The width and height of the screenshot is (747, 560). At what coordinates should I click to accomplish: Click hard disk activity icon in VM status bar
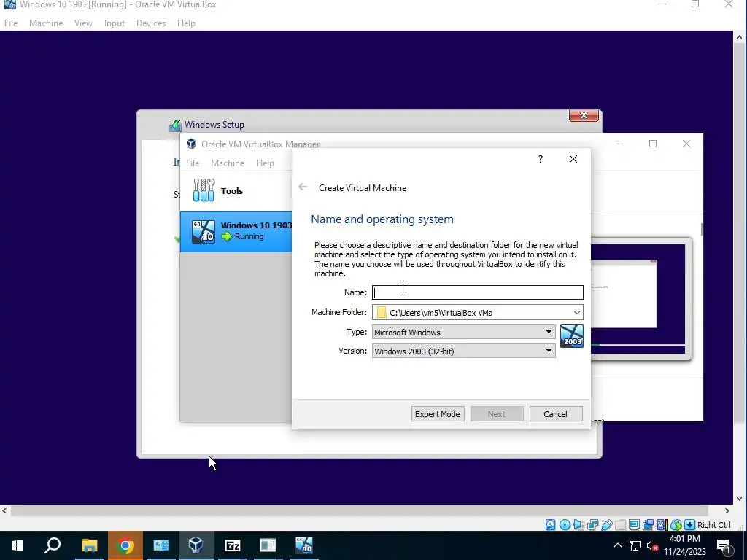click(x=550, y=525)
